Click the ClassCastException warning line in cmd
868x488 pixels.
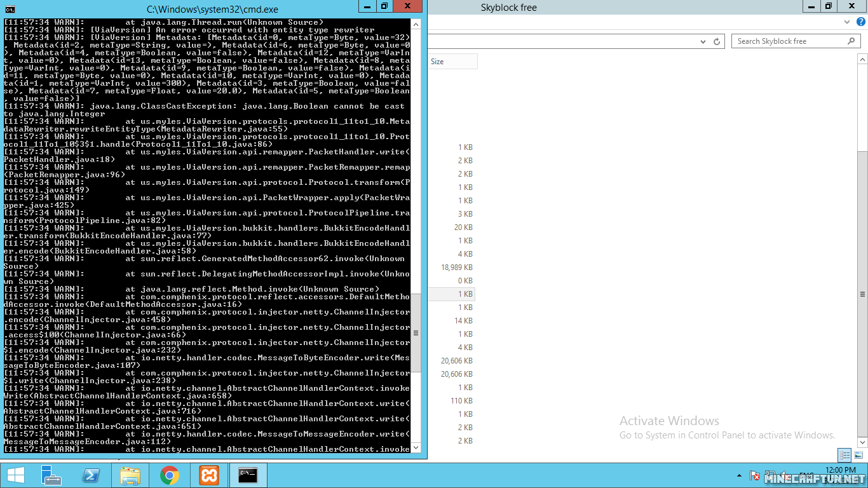(205, 110)
